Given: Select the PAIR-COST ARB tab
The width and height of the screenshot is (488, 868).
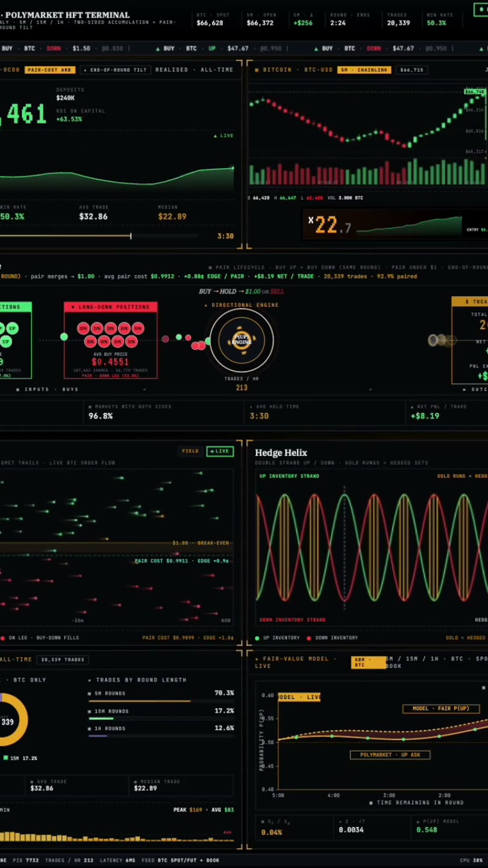Looking at the screenshot, I should (x=50, y=70).
